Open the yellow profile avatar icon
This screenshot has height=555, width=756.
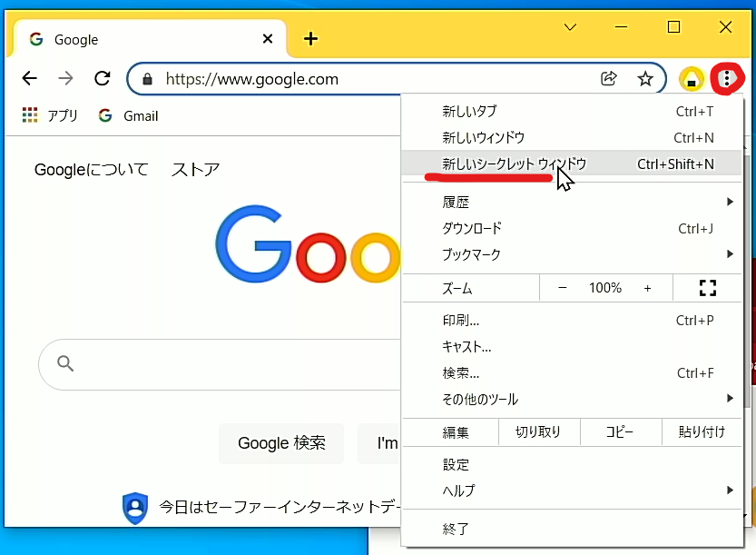(691, 79)
